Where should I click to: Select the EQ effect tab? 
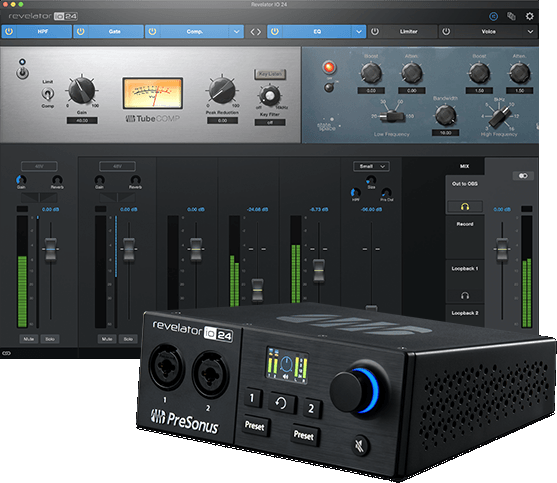click(317, 32)
